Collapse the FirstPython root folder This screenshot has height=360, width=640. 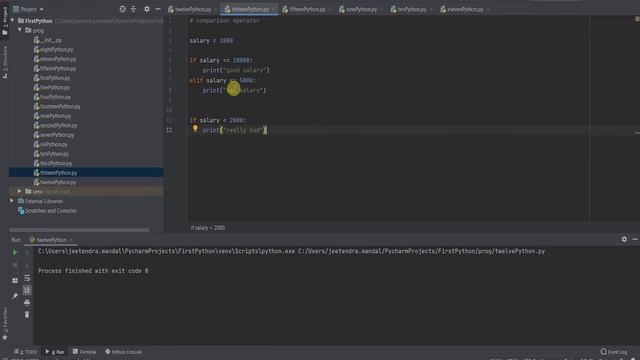13,20
